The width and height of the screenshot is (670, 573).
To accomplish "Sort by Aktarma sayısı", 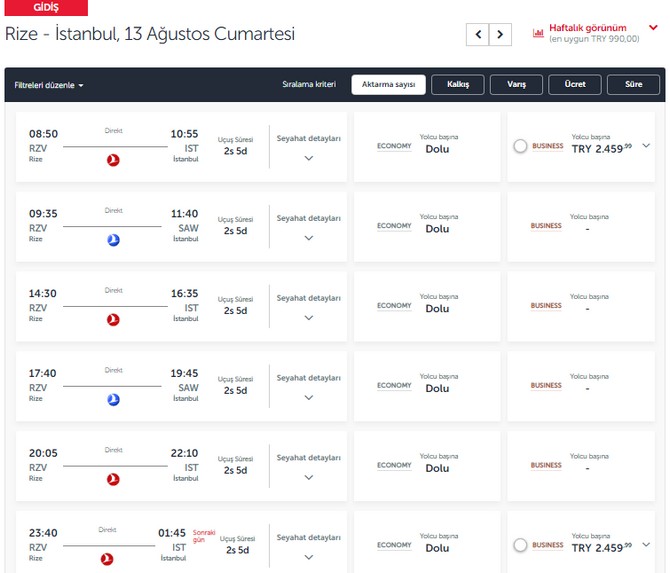I will [389, 85].
